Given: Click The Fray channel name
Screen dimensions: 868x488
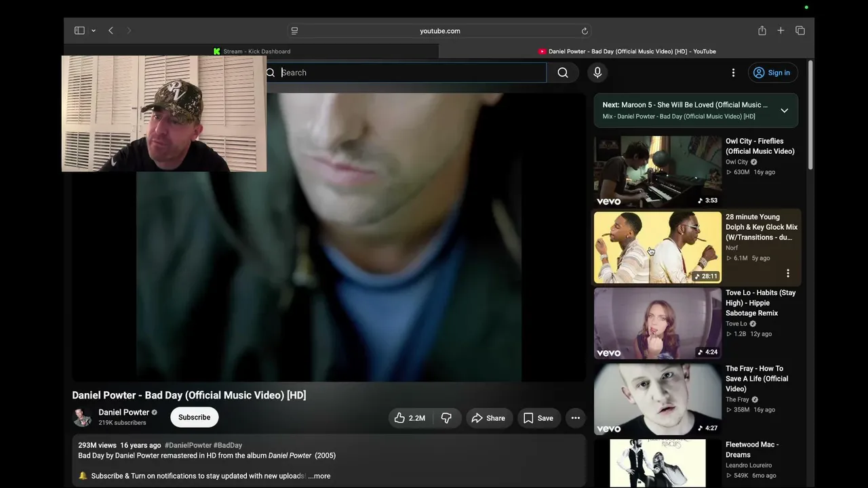Looking at the screenshot, I should pyautogui.click(x=737, y=400).
